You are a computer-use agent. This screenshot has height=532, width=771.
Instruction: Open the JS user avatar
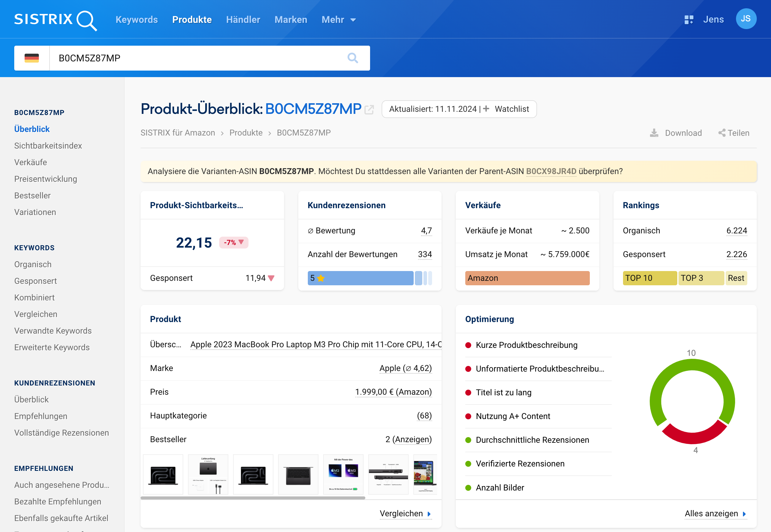(x=746, y=19)
